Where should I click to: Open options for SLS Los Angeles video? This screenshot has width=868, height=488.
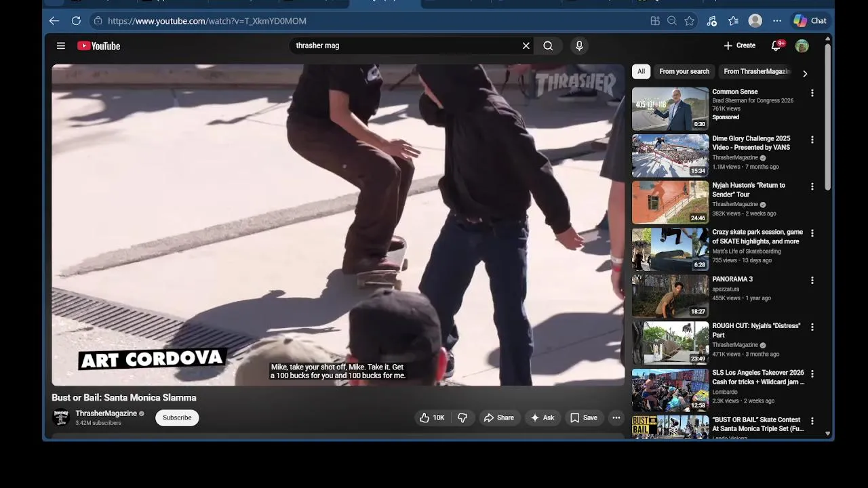[x=812, y=373]
